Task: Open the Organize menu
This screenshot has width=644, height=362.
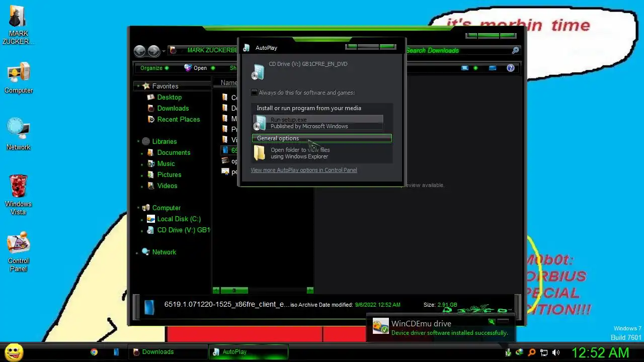Action: point(154,68)
